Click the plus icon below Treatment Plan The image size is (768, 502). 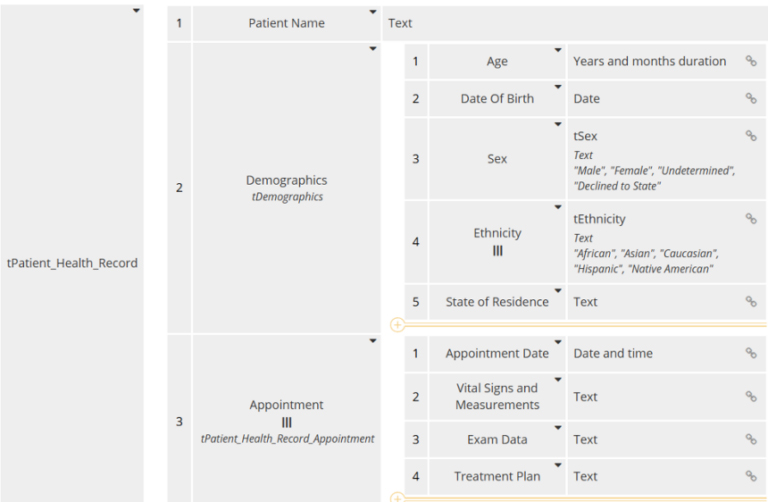396,497
